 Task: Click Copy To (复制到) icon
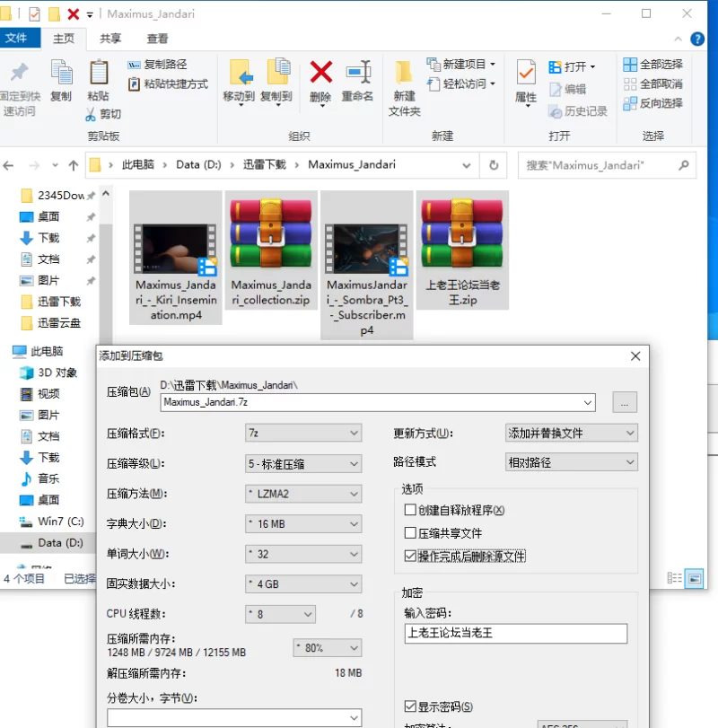click(277, 73)
